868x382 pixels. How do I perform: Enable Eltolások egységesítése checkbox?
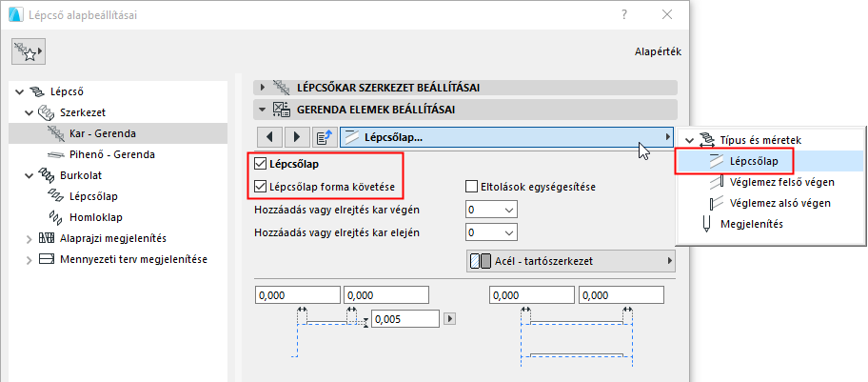click(x=472, y=187)
